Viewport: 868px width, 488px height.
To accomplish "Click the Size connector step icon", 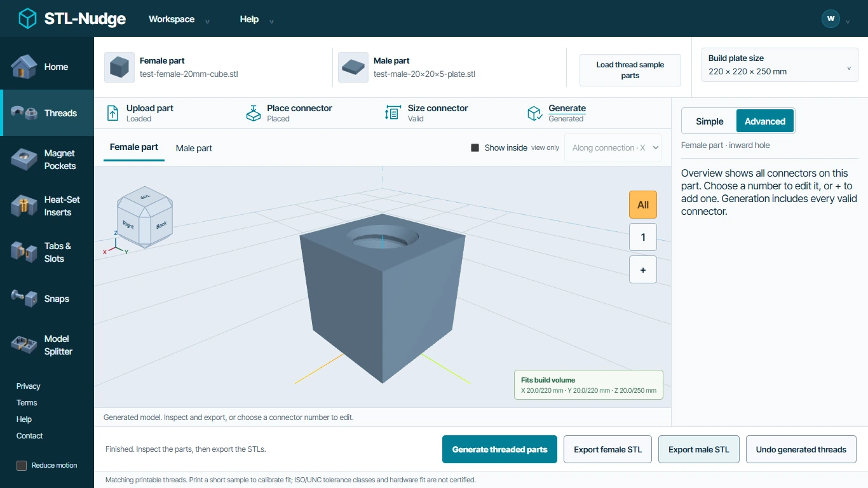I will click(x=393, y=113).
